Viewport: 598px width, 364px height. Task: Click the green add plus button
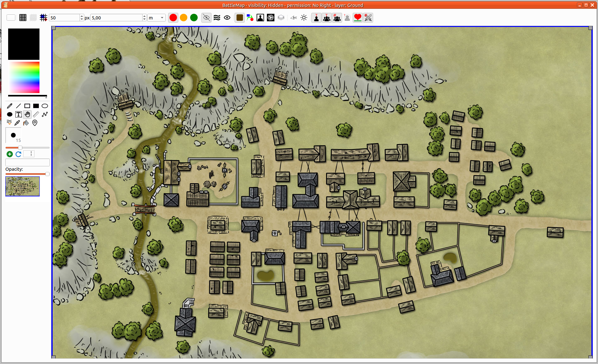click(10, 154)
